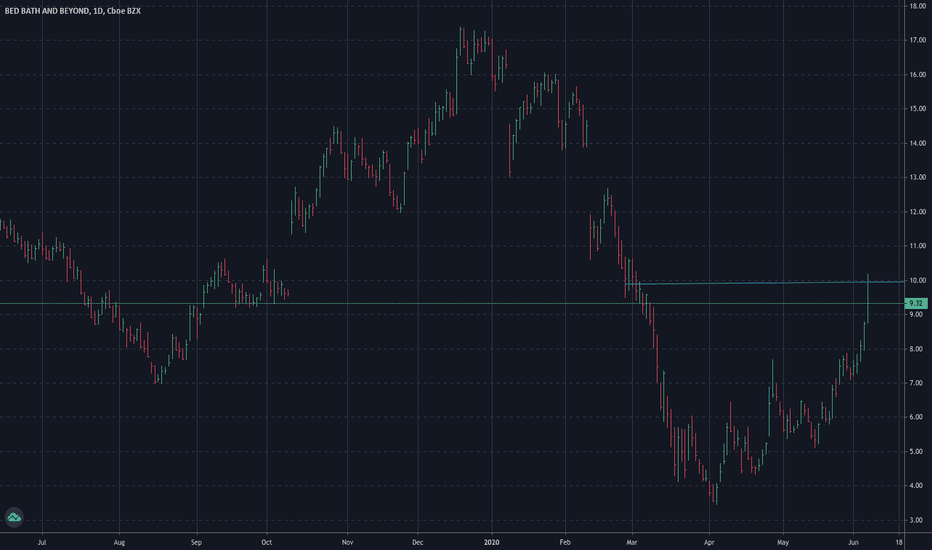Viewport: 932px width, 550px height.
Task: Click the 17.00 price axis label
Action: [x=917, y=40]
